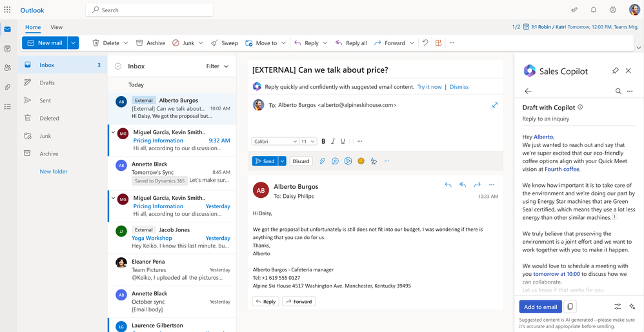Copy the drafted content to clipboard
This screenshot has height=332, width=644.
(570, 307)
